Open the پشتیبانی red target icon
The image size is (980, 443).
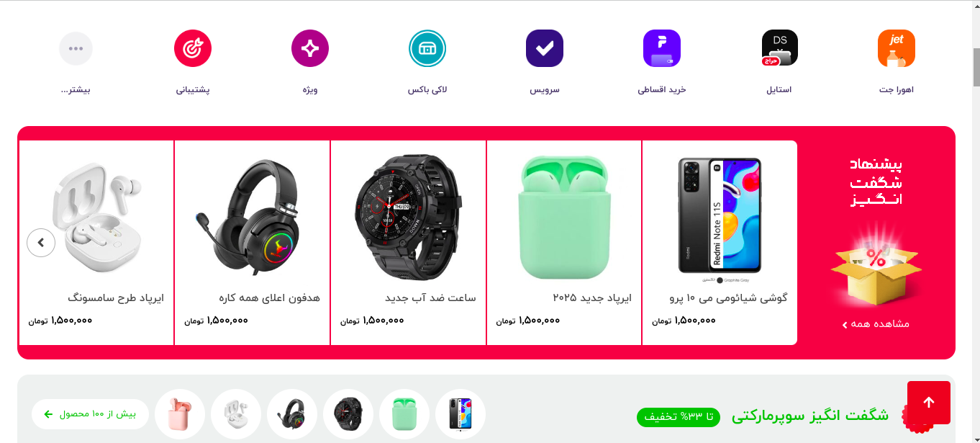[193, 48]
